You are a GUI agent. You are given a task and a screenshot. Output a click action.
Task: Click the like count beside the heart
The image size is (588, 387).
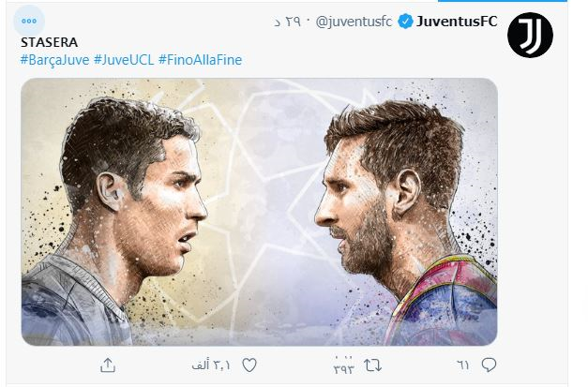coord(211,365)
